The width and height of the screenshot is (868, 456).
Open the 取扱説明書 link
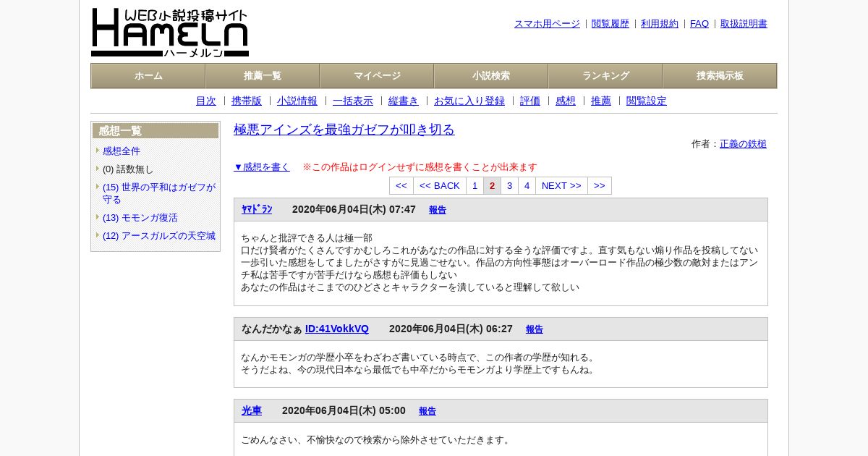point(744,24)
